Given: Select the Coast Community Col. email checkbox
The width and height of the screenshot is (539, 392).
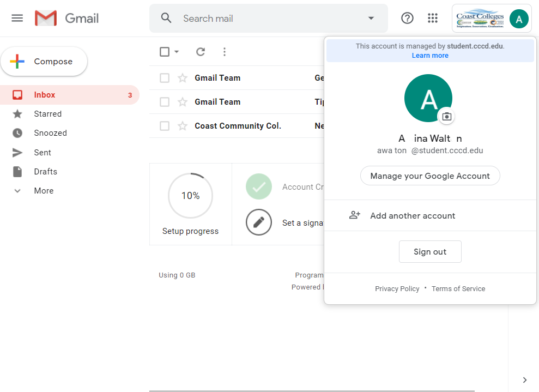Looking at the screenshot, I should point(165,126).
